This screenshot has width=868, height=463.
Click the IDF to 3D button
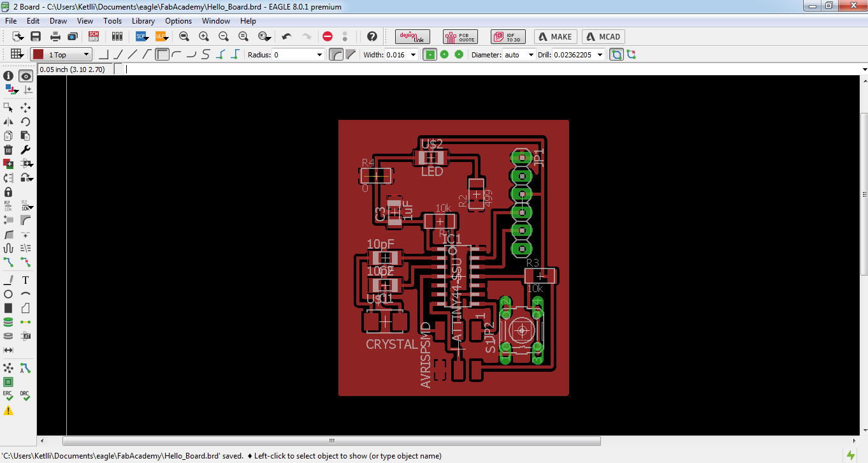[x=508, y=36]
